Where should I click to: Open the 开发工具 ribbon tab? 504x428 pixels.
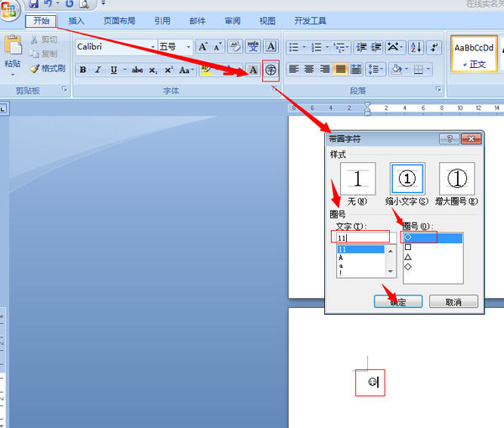coord(310,21)
